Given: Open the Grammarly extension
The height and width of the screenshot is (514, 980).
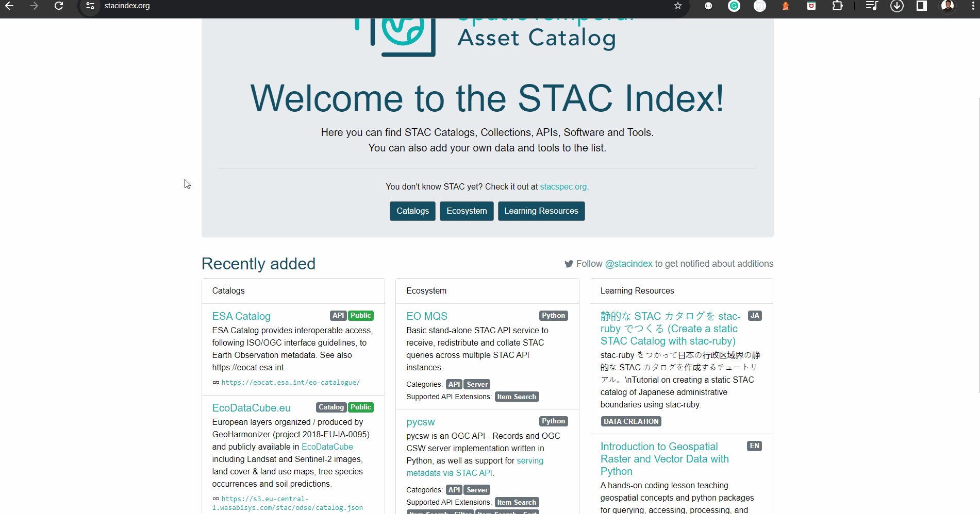Looking at the screenshot, I should coord(734,6).
